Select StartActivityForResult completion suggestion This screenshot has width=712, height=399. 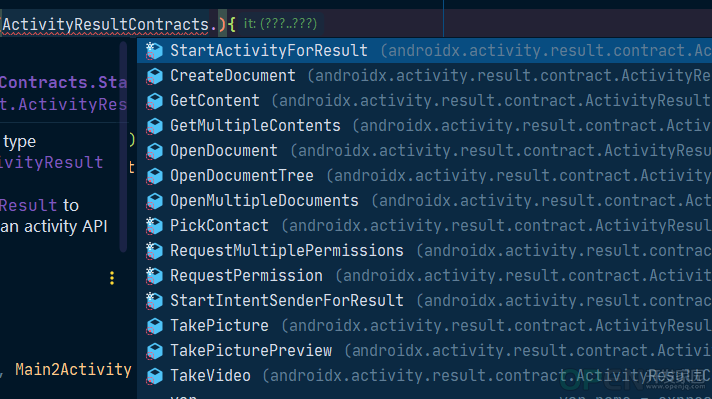[x=425, y=50]
